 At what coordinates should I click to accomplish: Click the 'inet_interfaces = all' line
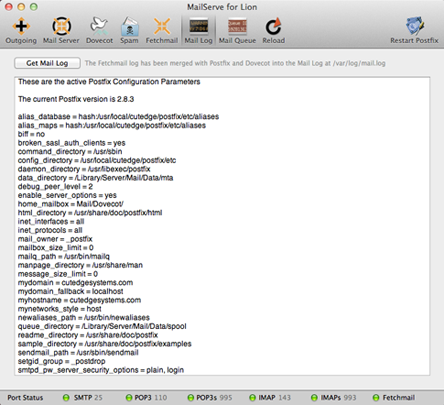(x=51, y=221)
